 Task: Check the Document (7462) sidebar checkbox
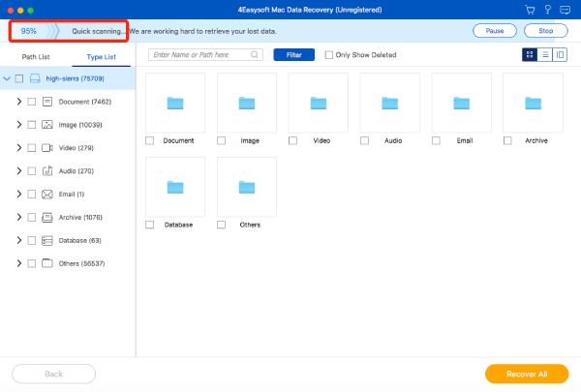point(32,102)
